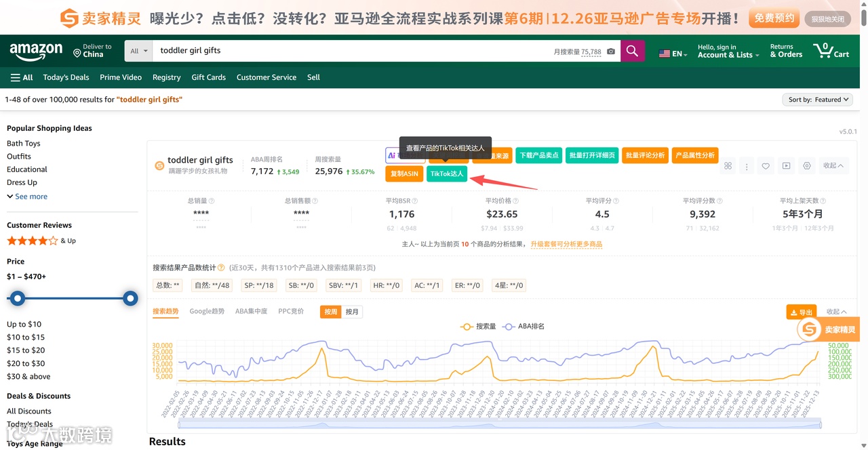Click help icon next to 平均上架天数
The height and width of the screenshot is (450, 868).
coord(823,201)
